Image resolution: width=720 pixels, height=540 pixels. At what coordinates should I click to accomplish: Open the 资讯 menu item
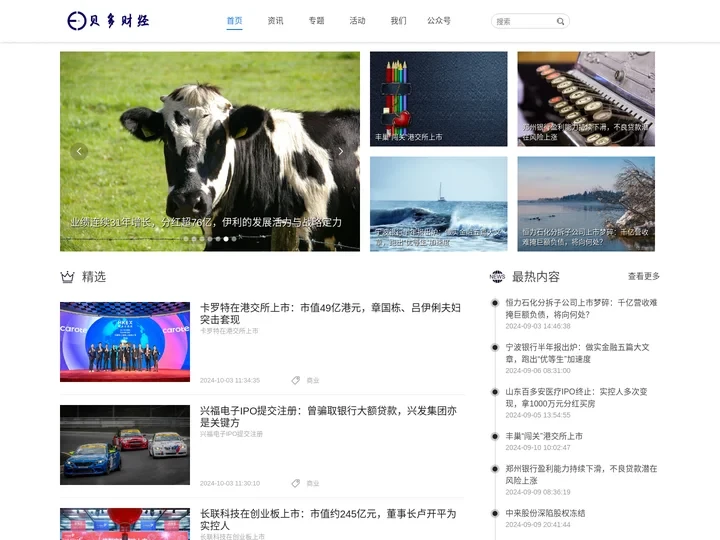coord(275,21)
